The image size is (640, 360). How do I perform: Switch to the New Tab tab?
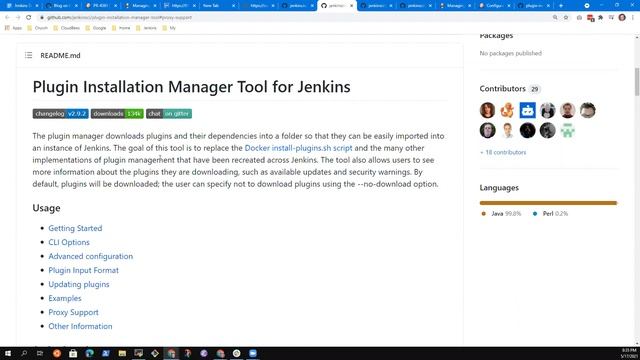218,6
